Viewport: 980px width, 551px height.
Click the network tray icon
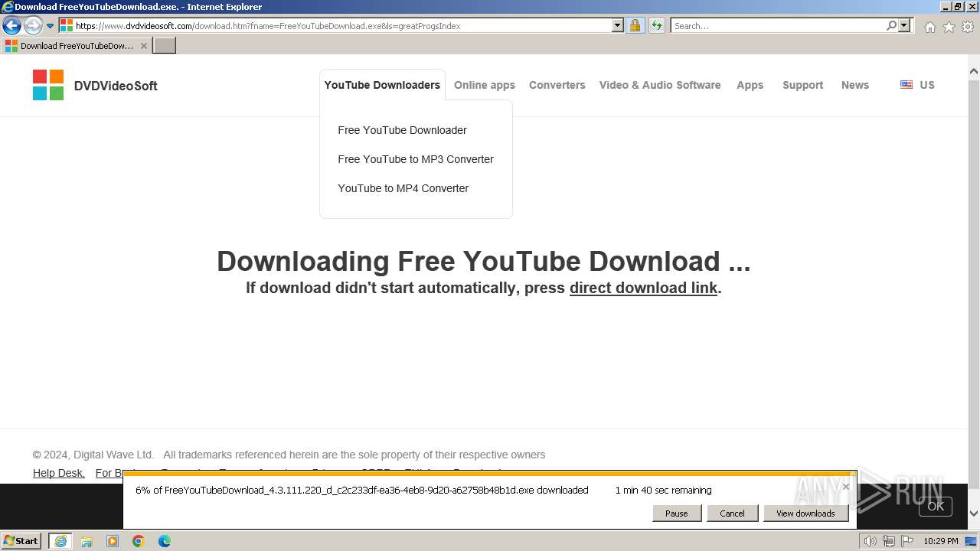coord(889,541)
